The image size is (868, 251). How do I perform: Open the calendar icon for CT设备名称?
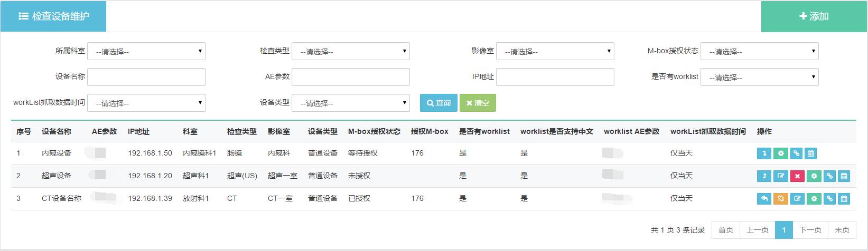844,199
